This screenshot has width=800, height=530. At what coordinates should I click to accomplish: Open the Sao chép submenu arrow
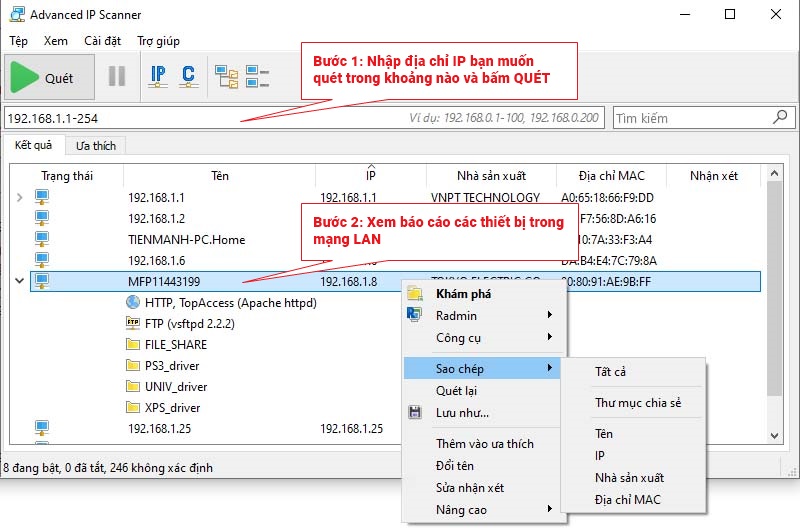[549, 368]
